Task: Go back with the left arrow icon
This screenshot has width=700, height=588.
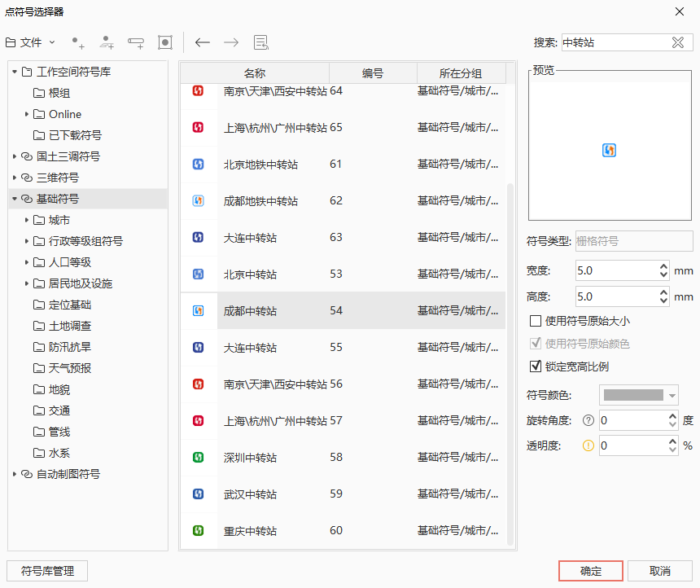Action: coord(203,42)
